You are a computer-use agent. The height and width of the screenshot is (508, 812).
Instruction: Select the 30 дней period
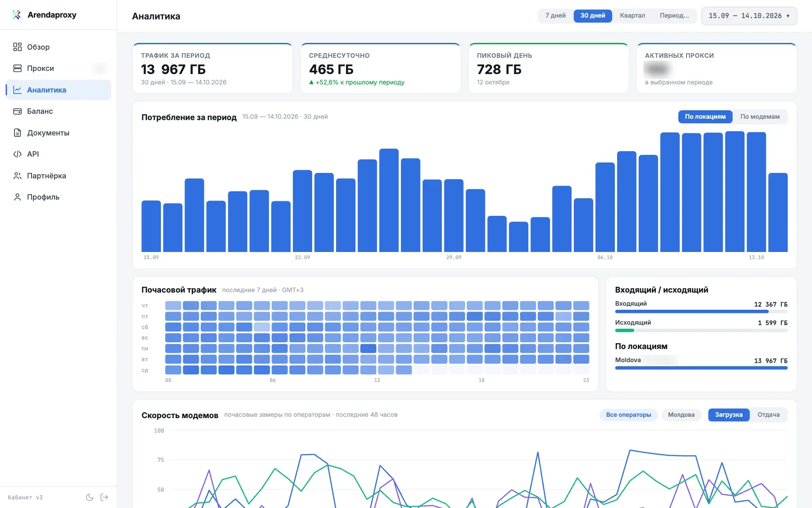593,16
